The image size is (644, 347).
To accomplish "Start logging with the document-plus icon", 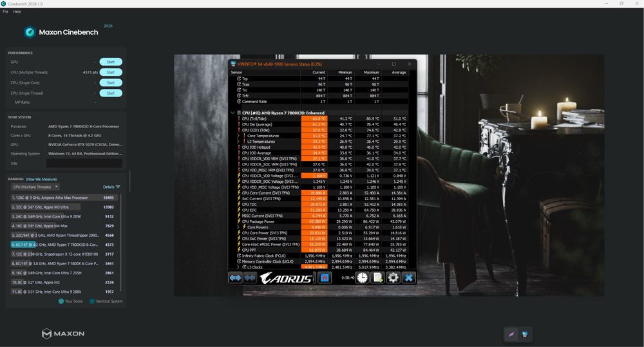I will pyautogui.click(x=377, y=278).
